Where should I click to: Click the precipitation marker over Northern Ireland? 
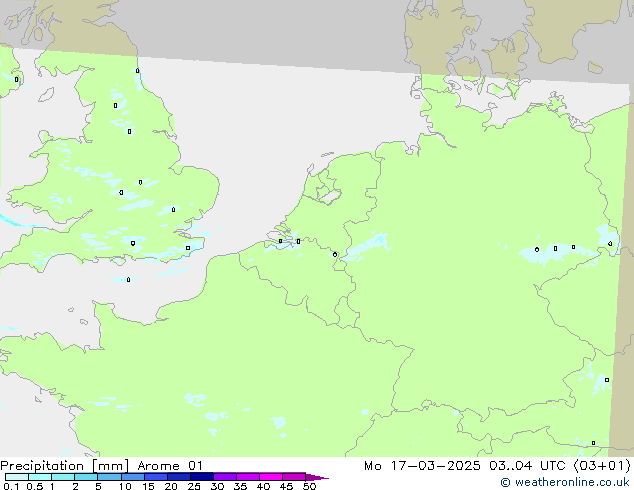coord(16,79)
